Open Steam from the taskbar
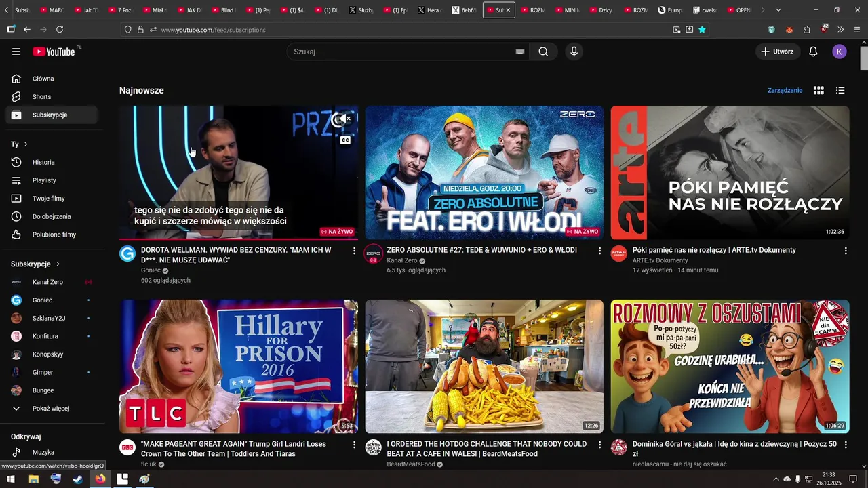Screen dimensions: 868x488 [78, 479]
